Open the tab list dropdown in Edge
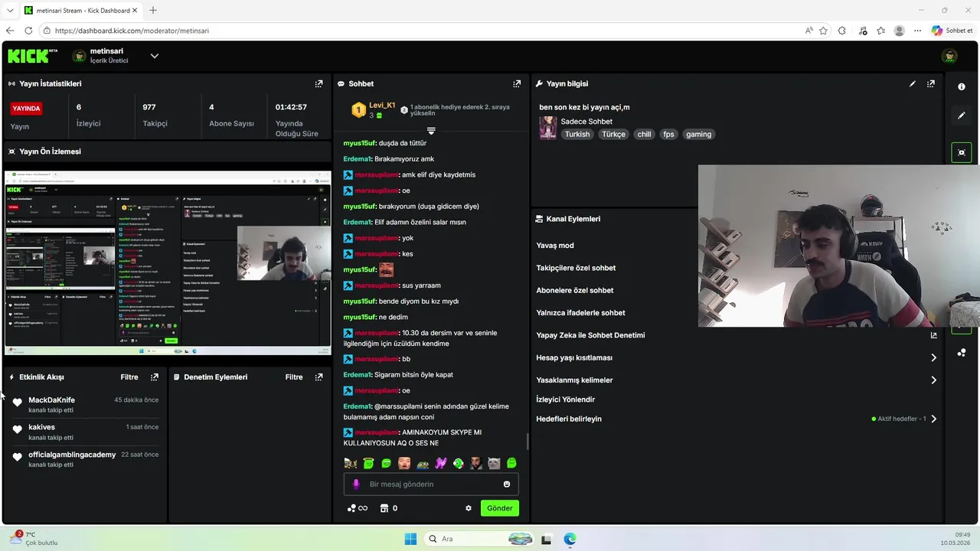The height and width of the screenshot is (551, 980). pyautogui.click(x=9, y=10)
